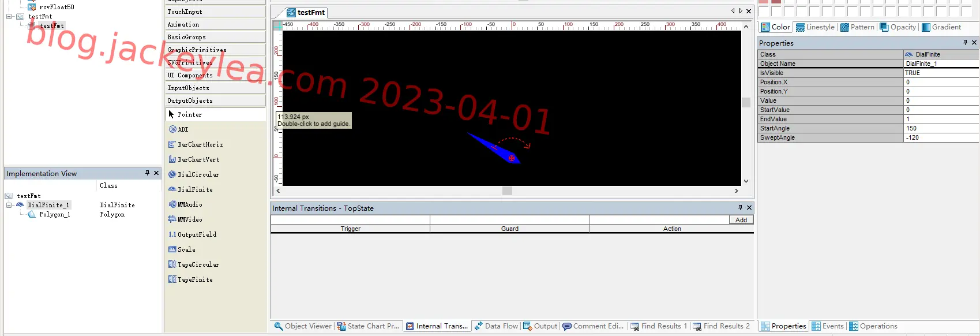Switch to the Operations tab
980x336 pixels.
(x=873, y=326)
